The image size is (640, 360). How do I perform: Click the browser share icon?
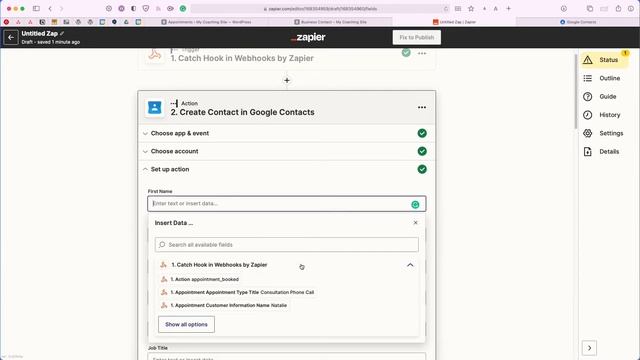[x=618, y=9]
